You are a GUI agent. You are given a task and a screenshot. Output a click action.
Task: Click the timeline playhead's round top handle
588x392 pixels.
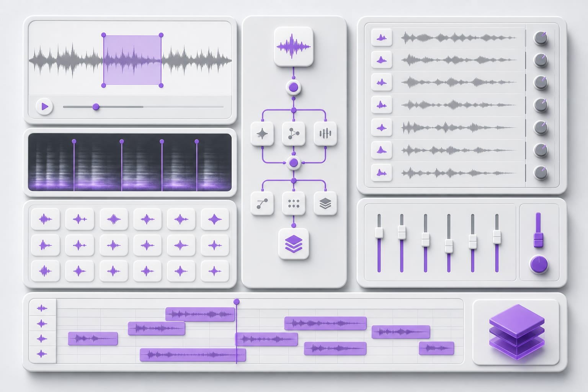tap(237, 302)
